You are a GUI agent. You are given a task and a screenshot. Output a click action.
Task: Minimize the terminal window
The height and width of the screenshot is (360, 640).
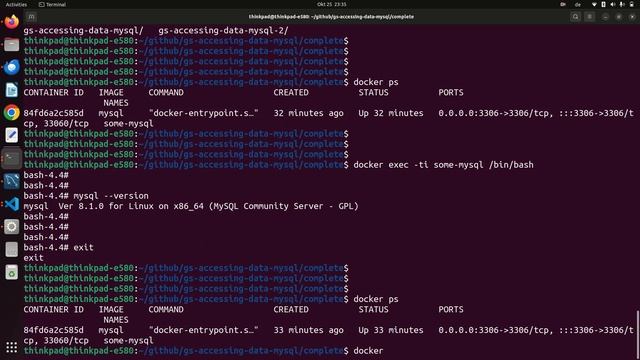[x=605, y=17]
